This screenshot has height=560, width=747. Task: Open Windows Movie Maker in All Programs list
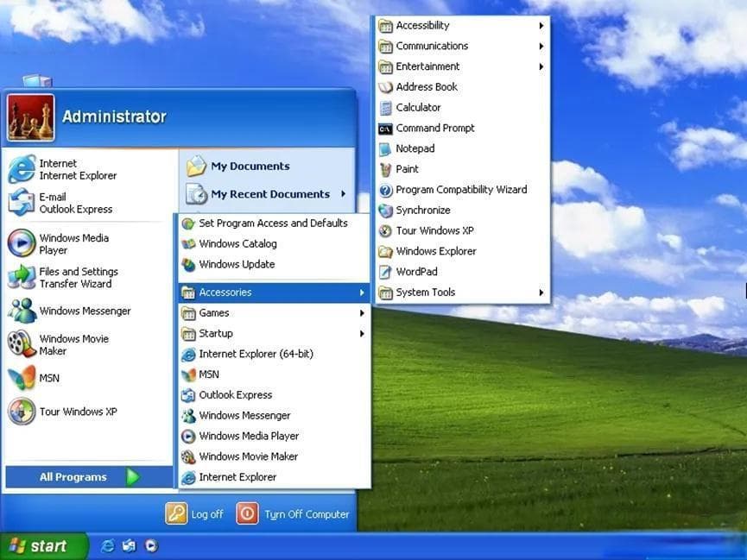point(275,456)
